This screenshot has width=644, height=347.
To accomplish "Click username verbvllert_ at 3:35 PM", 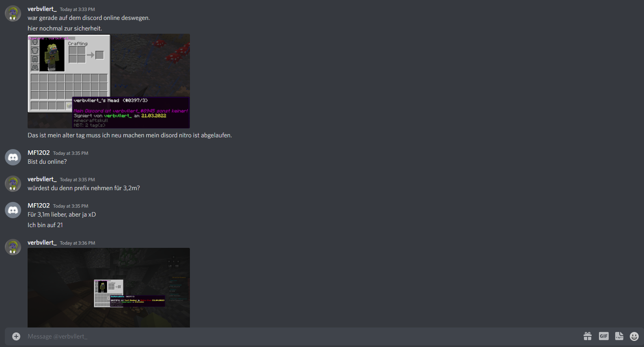I will click(42, 179).
